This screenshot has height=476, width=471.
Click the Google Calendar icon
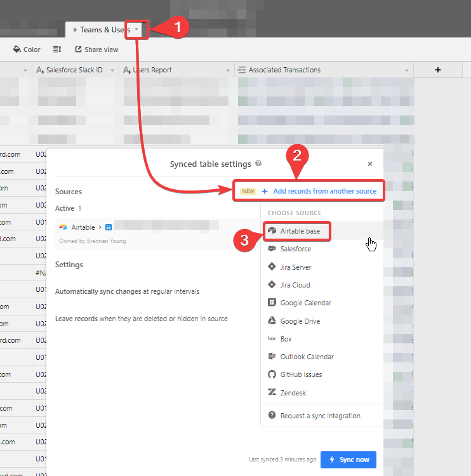(272, 302)
